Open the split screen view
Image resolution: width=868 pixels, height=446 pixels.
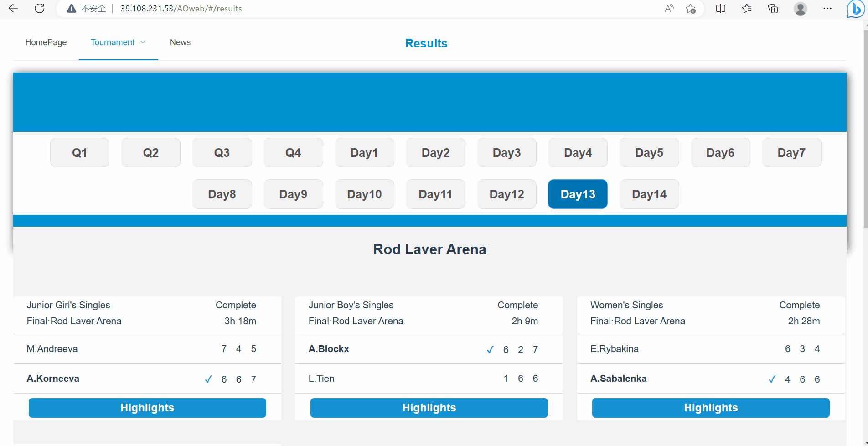[721, 8]
